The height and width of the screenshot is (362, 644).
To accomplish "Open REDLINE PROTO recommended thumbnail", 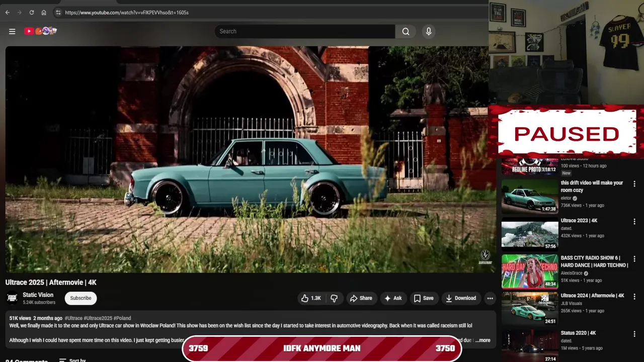I will pyautogui.click(x=530, y=166).
